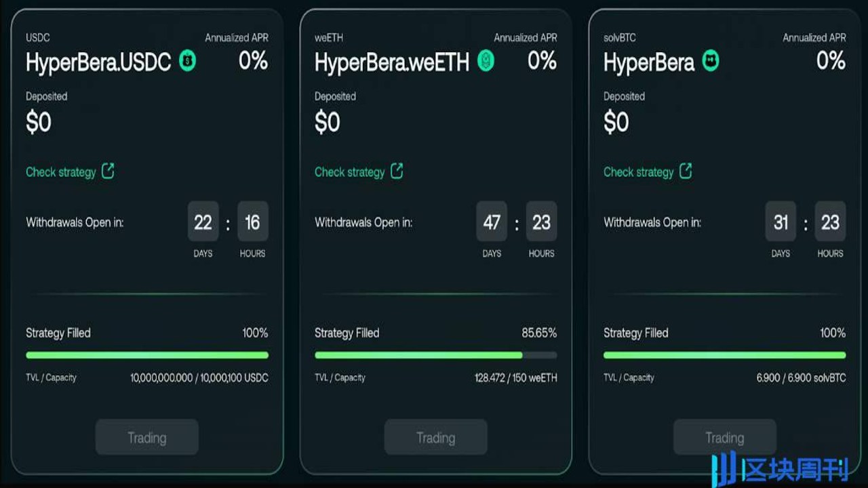Click the 10,000,000.000 / 10,000,100 USDC capacity text
This screenshot has height=488, width=868.
pyautogui.click(x=199, y=378)
